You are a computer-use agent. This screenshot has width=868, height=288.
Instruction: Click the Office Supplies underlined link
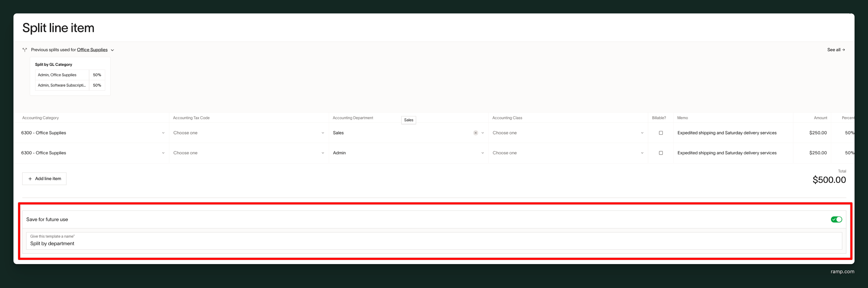[x=92, y=50]
